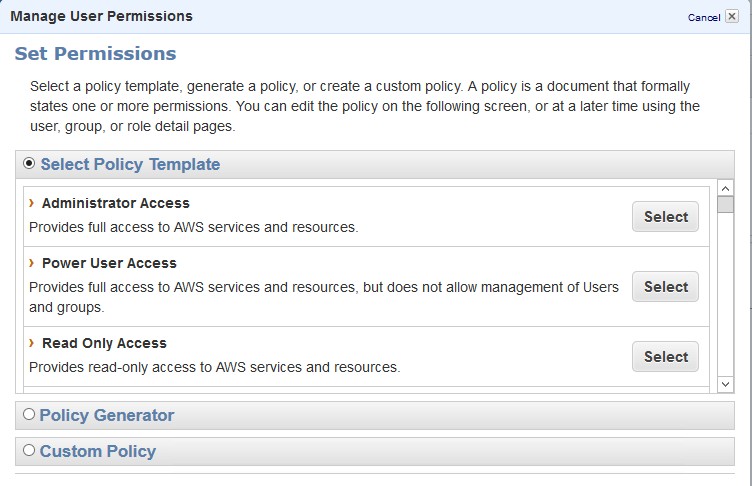
Task: Enable the Policy Generator radio button
Action: 28,414
